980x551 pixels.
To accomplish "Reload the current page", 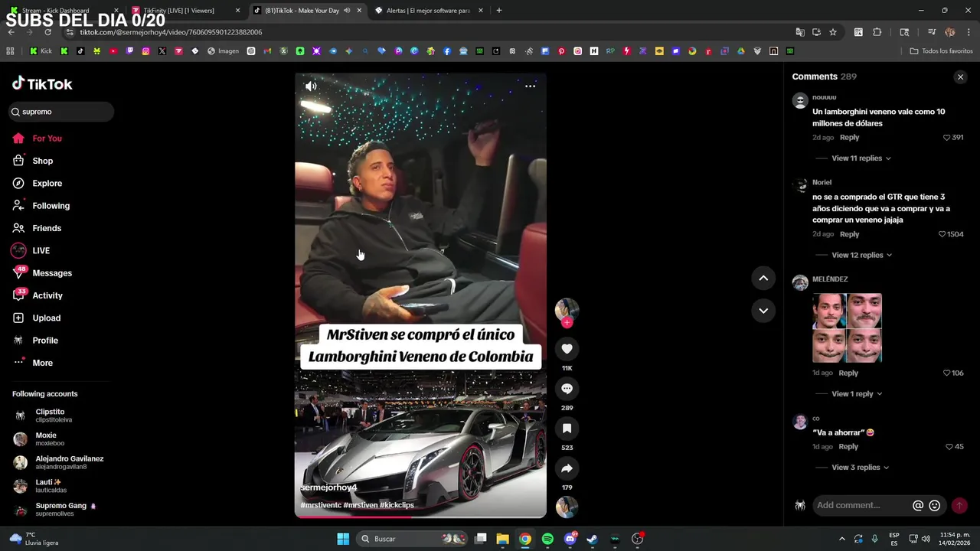I will pyautogui.click(x=47, y=32).
